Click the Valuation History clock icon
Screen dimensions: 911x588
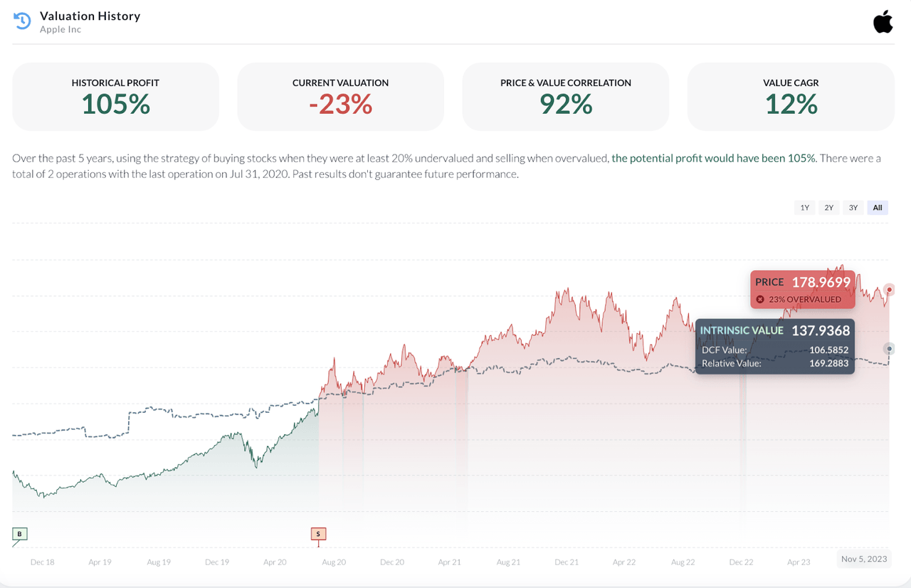tap(21, 21)
